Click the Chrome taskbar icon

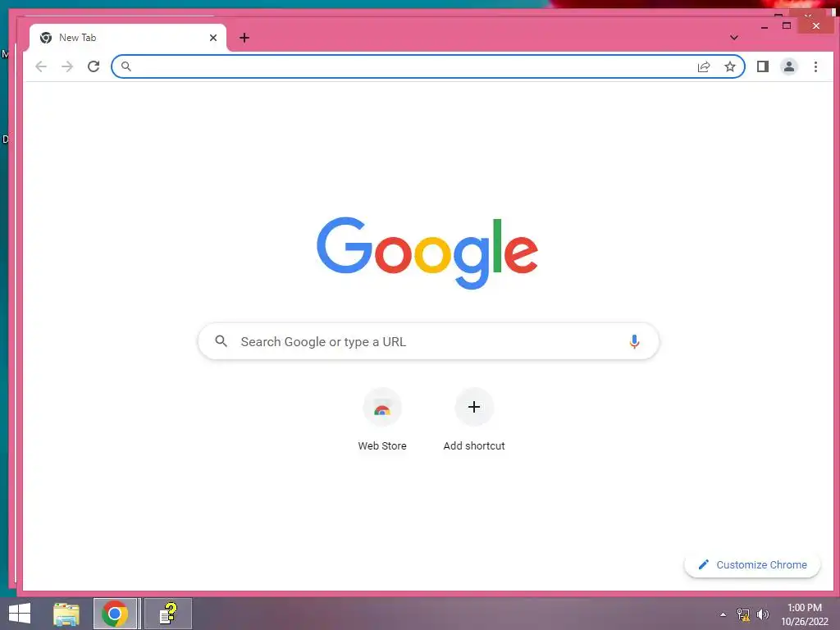pos(115,614)
